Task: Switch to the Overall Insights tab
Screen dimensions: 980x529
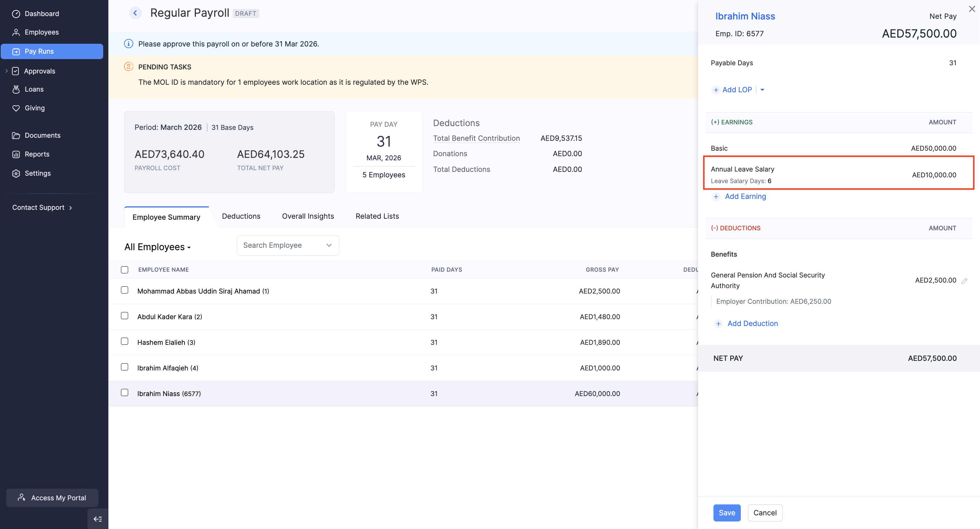Action: [x=308, y=216]
